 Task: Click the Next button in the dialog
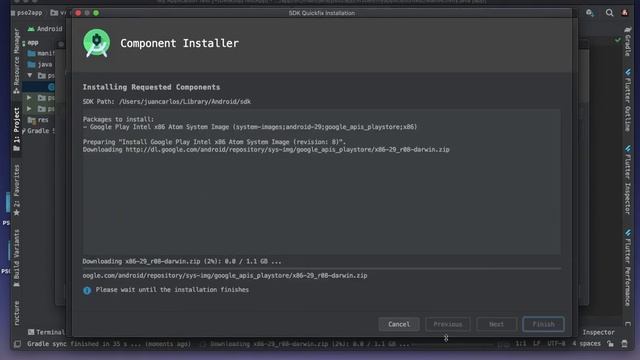point(496,324)
